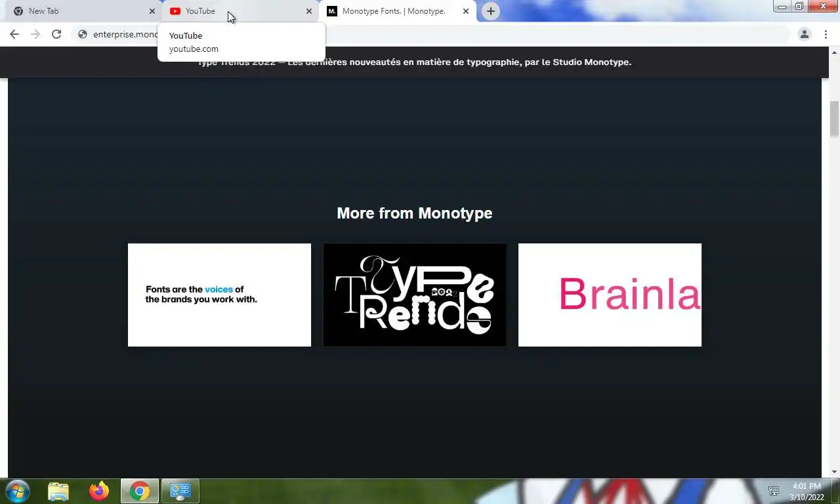840x504 pixels.
Task: Open the pink Brainla card
Action: [x=610, y=295]
